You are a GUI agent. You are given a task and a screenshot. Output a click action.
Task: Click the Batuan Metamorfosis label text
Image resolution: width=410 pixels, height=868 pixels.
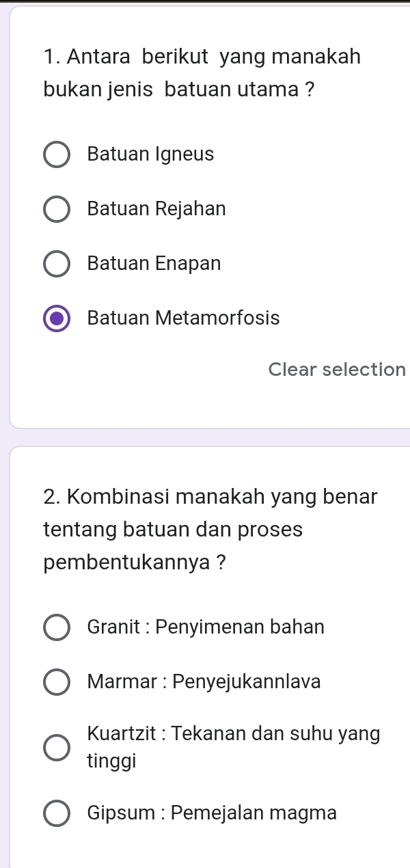(182, 318)
